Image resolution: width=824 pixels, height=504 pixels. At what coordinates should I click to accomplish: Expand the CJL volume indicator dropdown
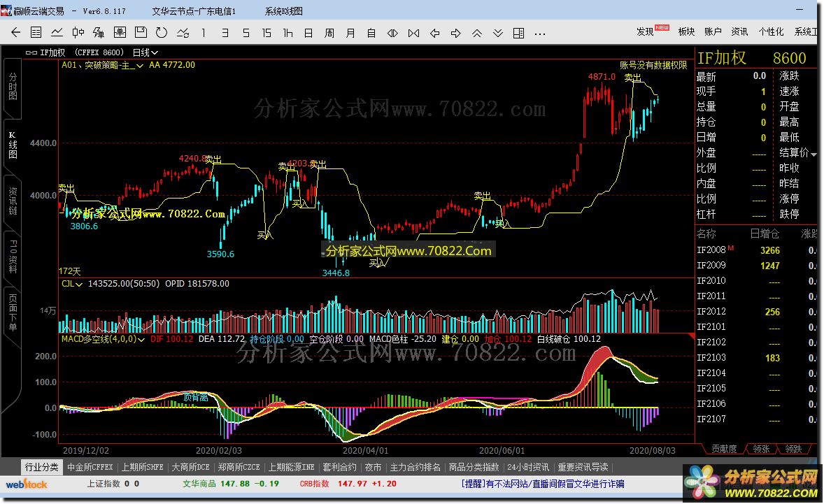pos(79,284)
